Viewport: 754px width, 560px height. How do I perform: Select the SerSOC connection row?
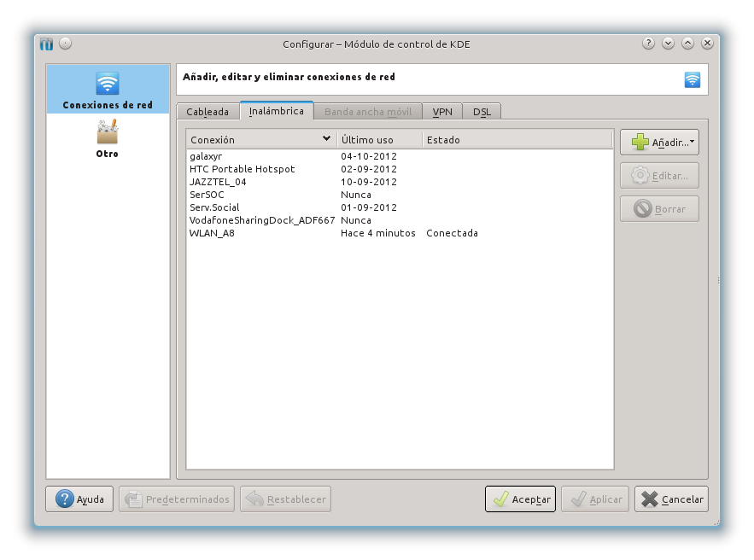tap(400, 195)
